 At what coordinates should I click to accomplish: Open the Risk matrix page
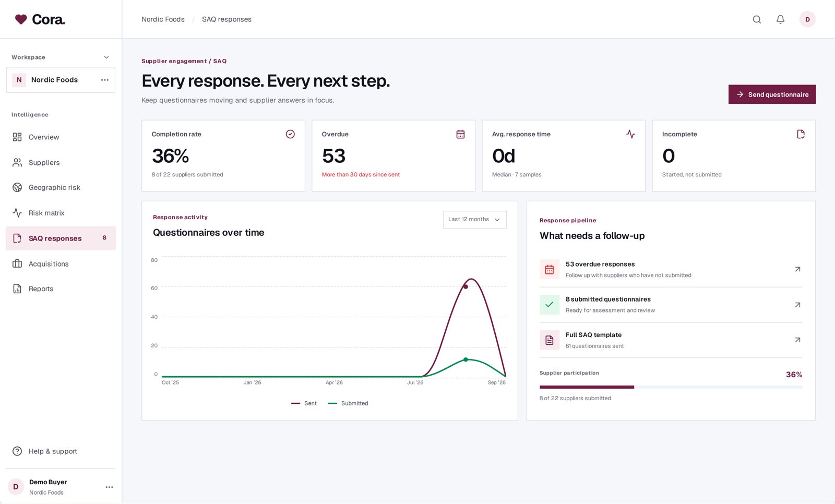coord(61,213)
